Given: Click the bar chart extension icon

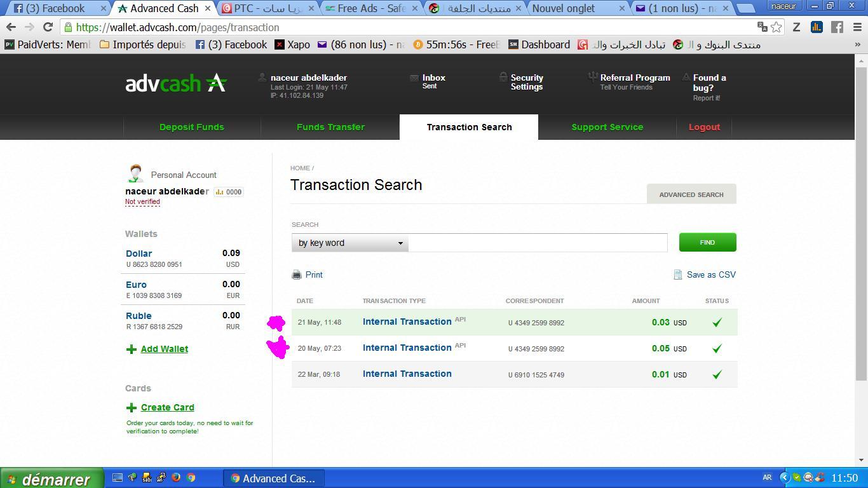Looking at the screenshot, I should point(817,27).
